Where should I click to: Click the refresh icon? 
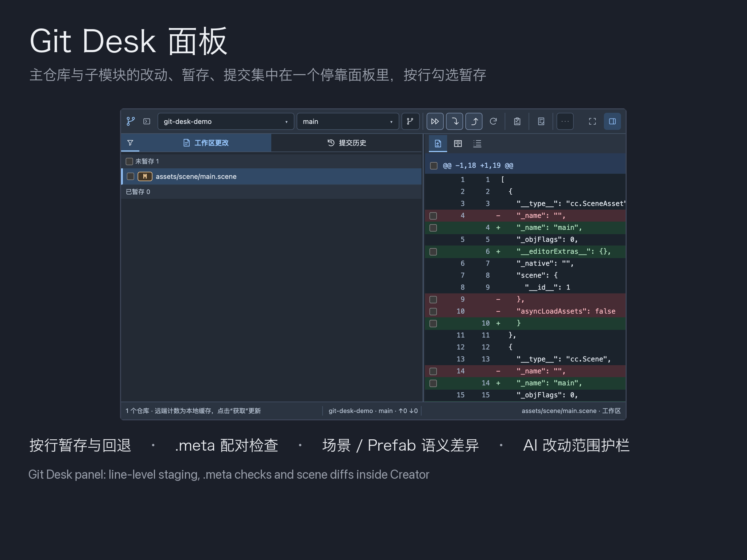(493, 121)
